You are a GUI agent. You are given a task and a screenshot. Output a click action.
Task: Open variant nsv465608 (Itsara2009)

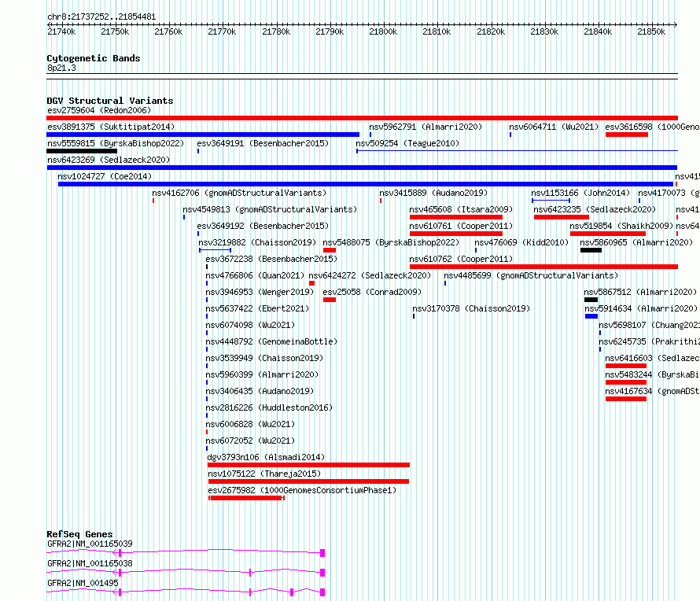(461, 209)
